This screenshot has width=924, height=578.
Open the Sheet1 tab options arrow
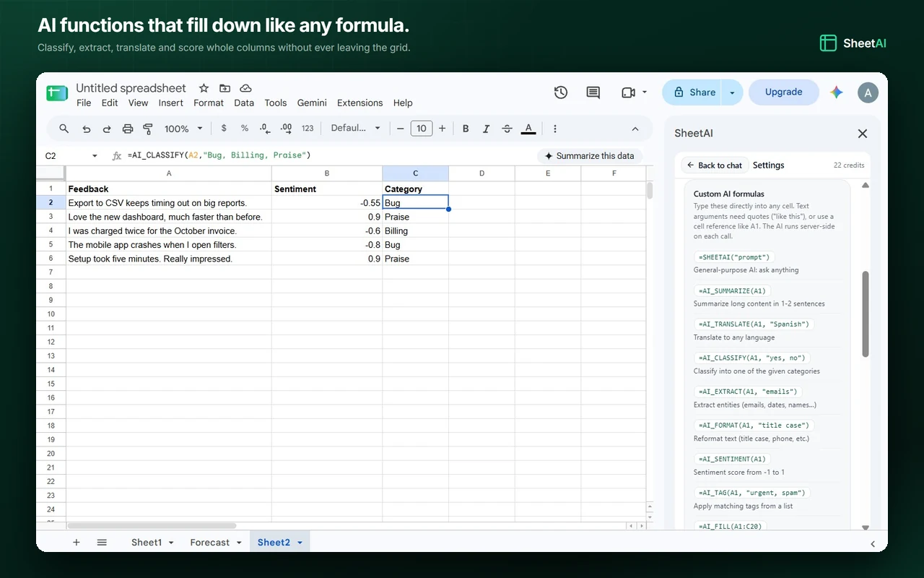tap(171, 543)
